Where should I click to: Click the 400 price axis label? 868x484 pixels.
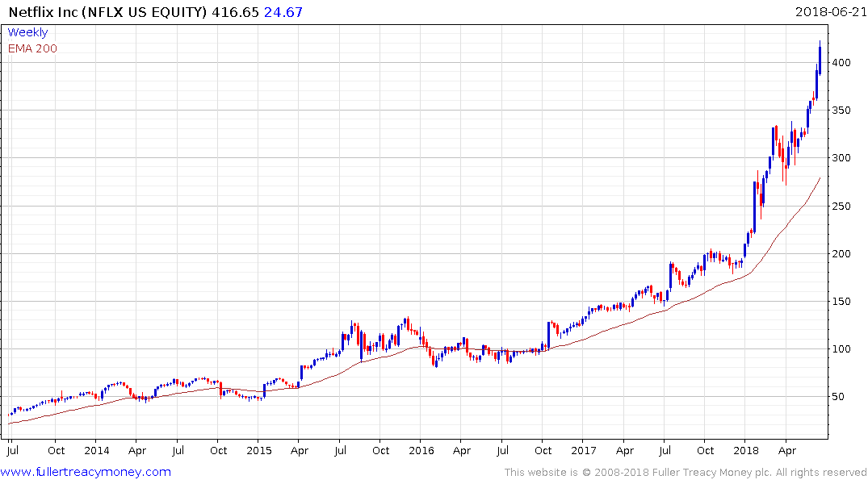(x=841, y=62)
